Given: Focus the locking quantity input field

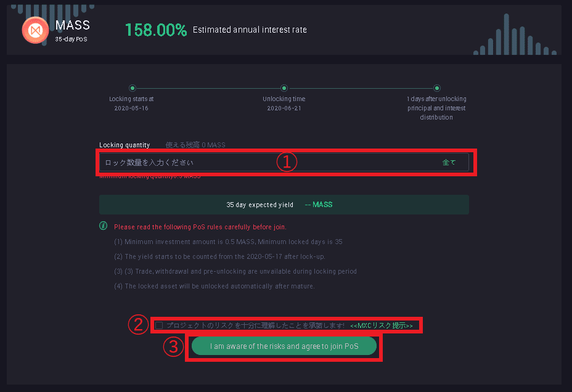Looking at the screenshot, I should (x=284, y=162).
